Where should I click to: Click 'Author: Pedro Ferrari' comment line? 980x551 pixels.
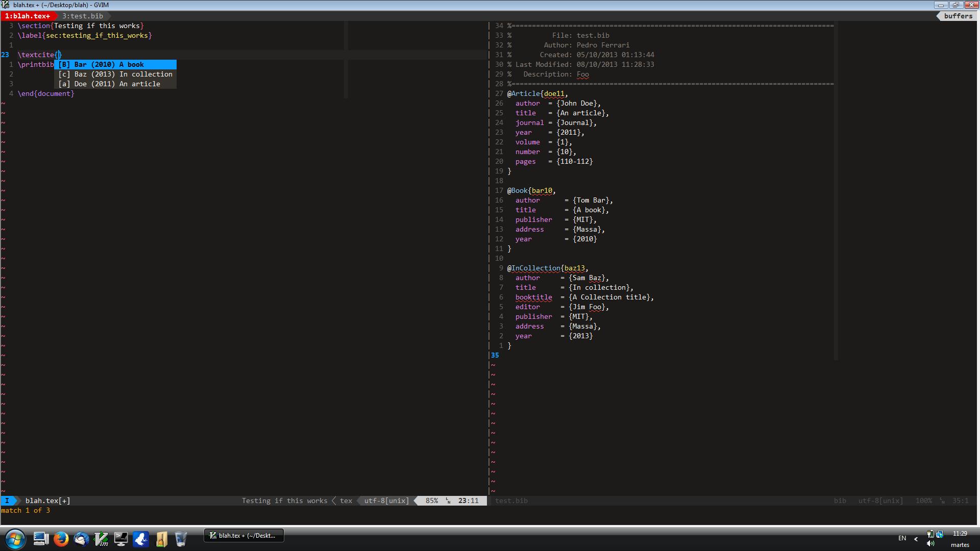pos(586,45)
